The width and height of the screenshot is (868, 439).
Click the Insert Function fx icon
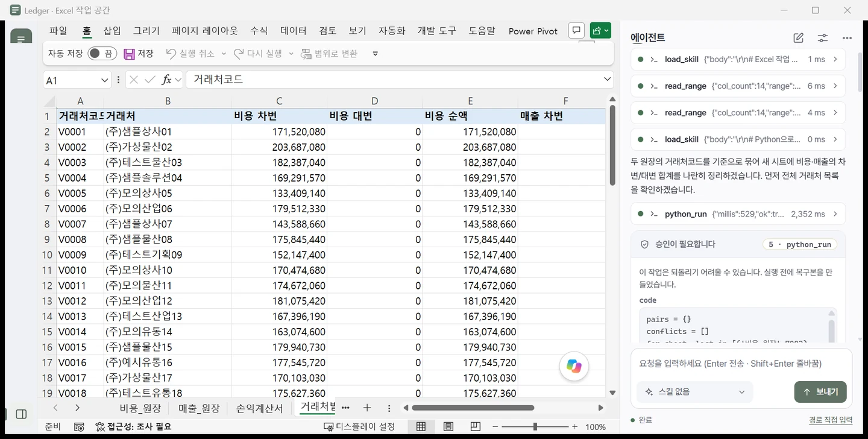coord(167,80)
